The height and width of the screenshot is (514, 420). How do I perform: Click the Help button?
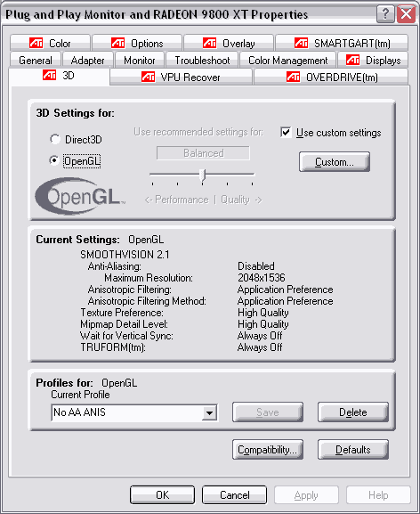tap(378, 495)
